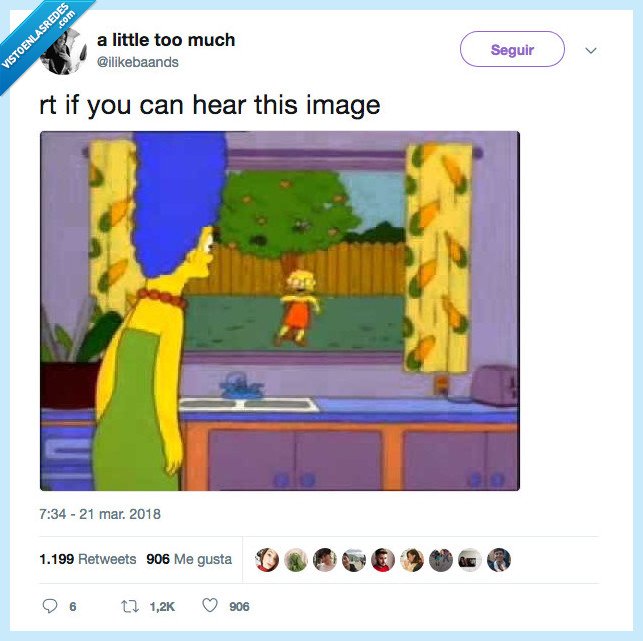Click the @ilikebaands handle
This screenshot has height=641, width=643.
pyautogui.click(x=138, y=62)
